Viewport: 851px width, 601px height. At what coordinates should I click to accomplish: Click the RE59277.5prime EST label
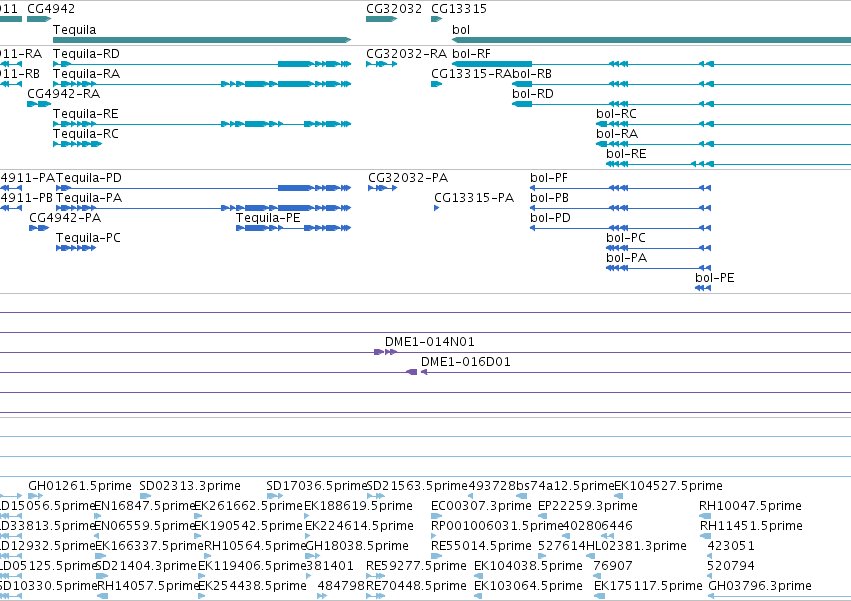[416, 566]
